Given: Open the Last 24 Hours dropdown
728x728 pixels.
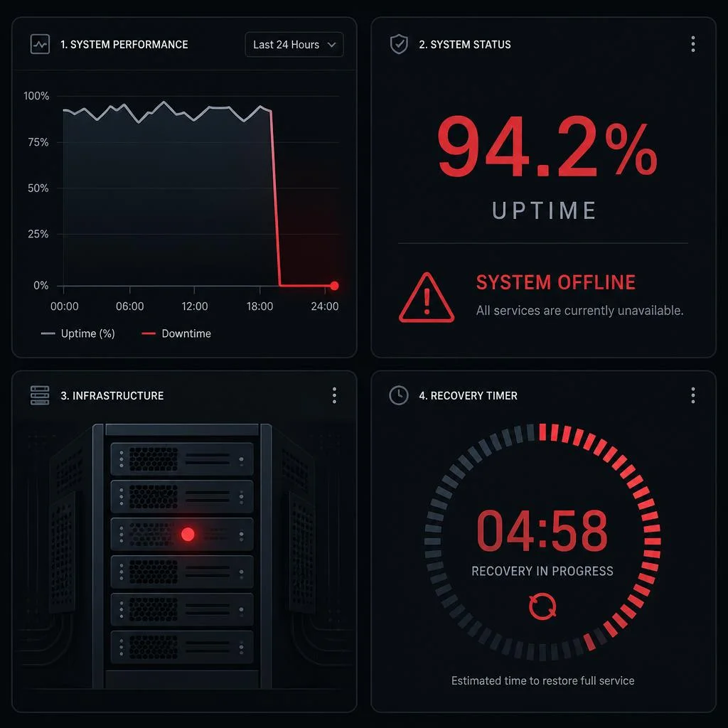Looking at the screenshot, I should point(294,45).
